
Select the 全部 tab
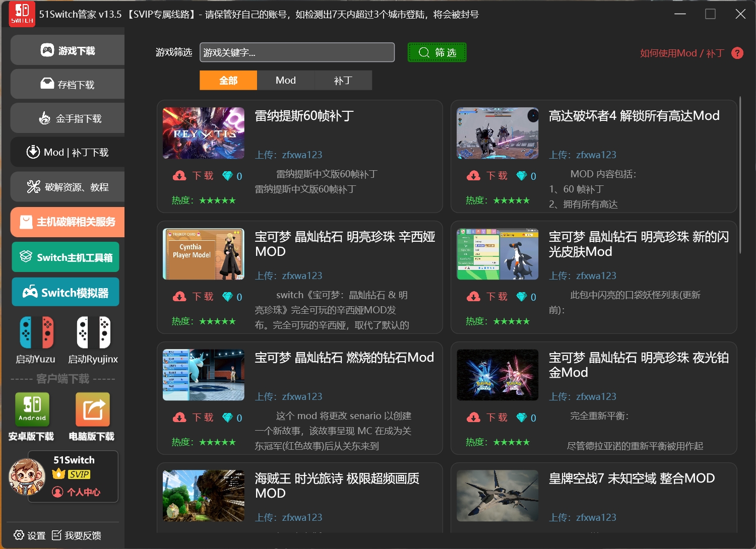pos(228,80)
